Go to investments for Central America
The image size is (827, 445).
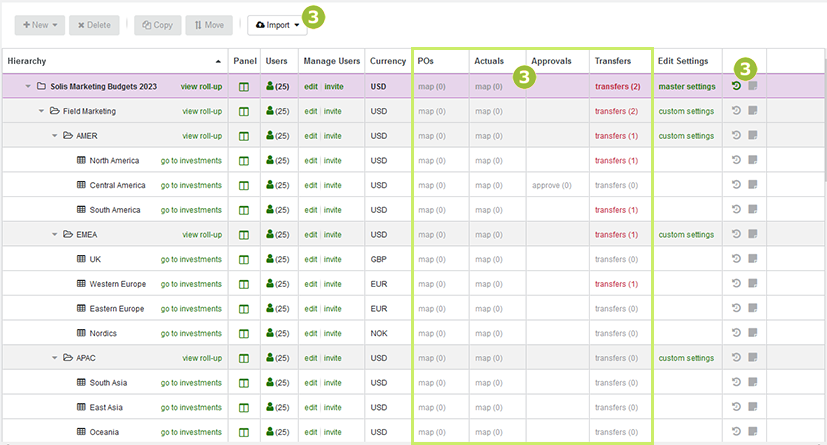coord(191,185)
